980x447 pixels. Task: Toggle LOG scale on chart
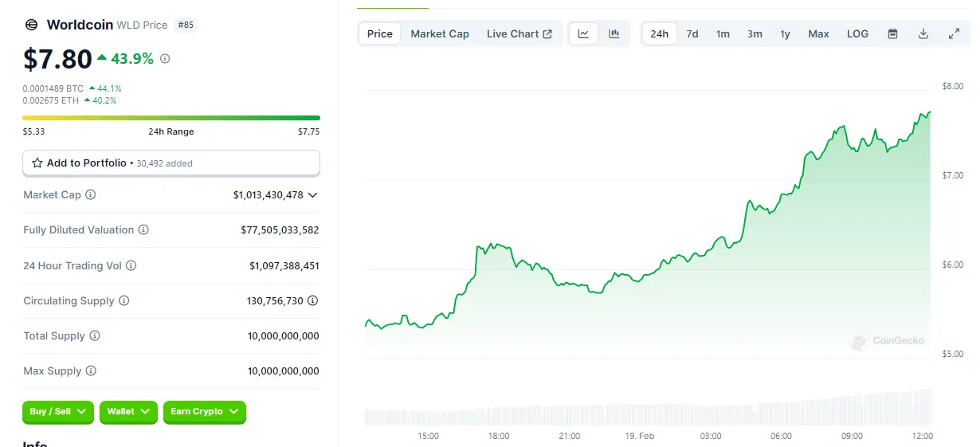tap(857, 33)
